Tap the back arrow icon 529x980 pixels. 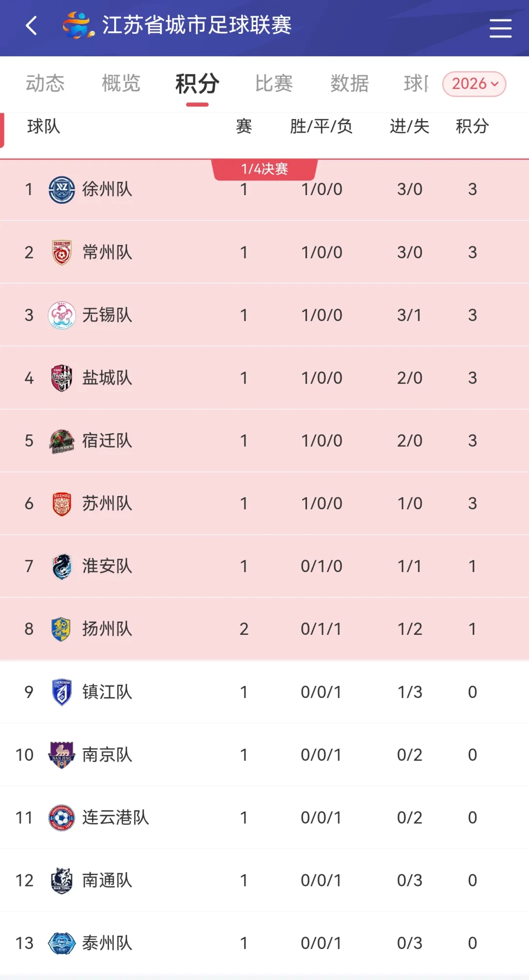point(31,25)
